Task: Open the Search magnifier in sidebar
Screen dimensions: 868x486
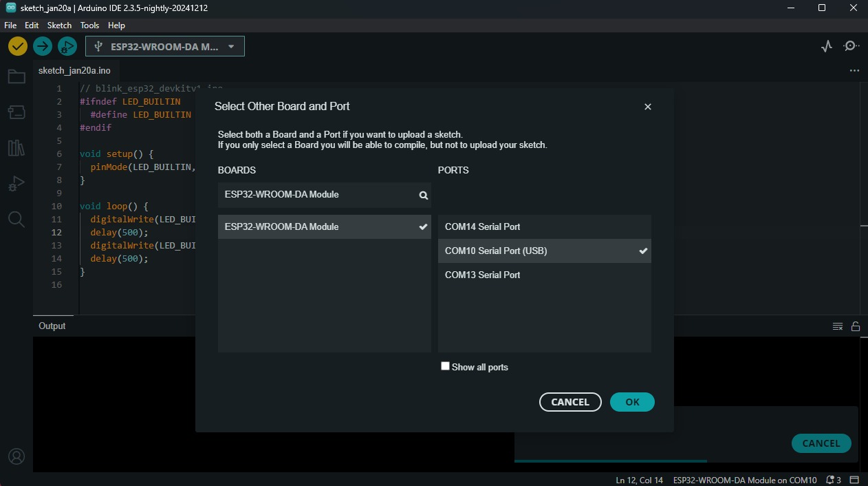Action: click(x=17, y=219)
